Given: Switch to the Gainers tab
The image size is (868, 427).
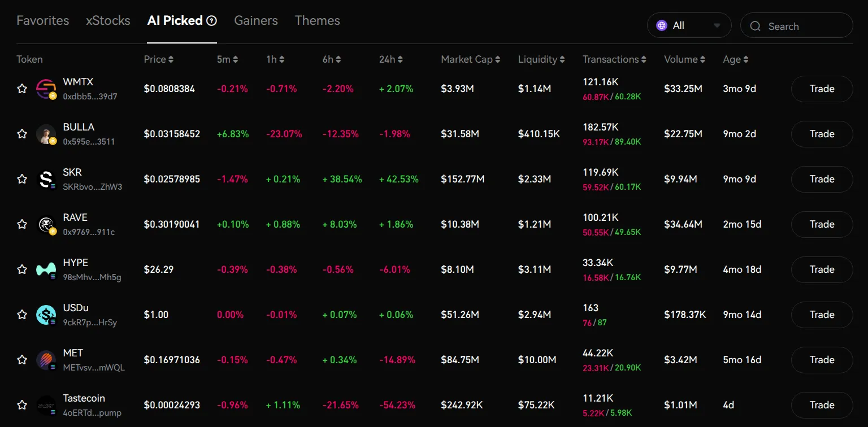Looking at the screenshot, I should click(x=256, y=21).
